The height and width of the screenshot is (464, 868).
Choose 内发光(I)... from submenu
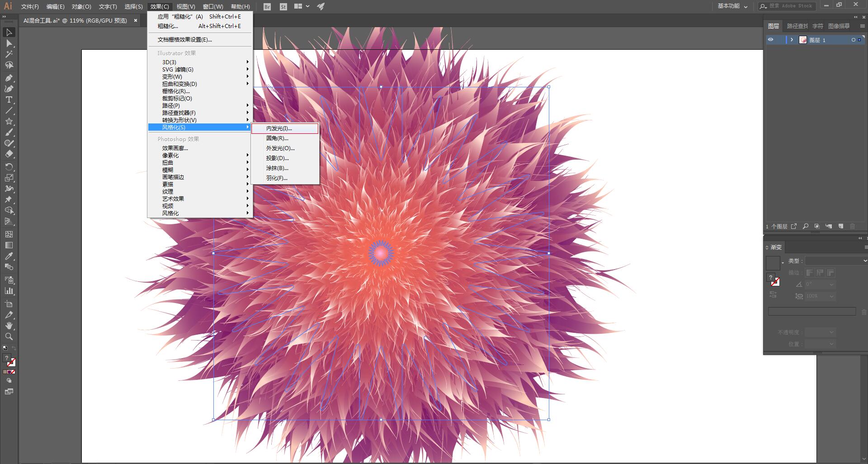click(285, 128)
